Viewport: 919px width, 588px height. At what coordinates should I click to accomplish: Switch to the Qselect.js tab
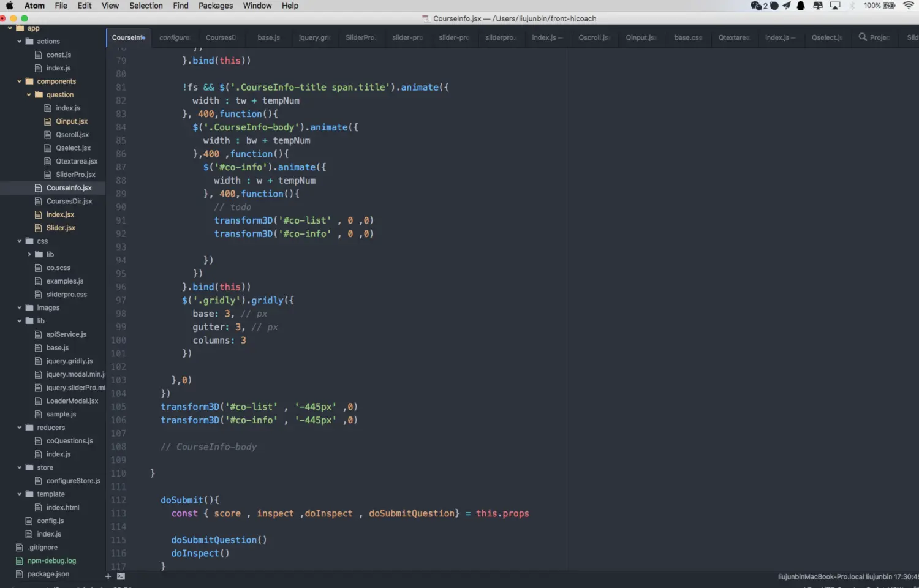click(x=827, y=37)
